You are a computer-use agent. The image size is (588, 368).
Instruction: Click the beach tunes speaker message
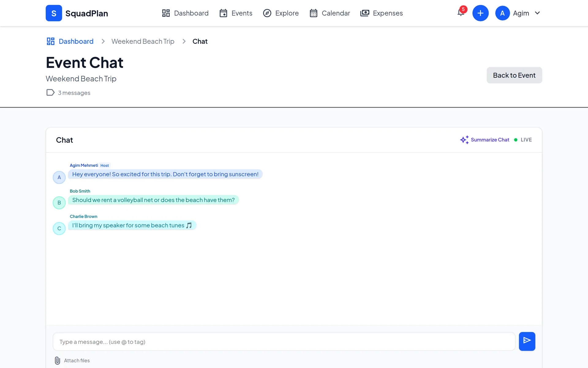coord(132,225)
